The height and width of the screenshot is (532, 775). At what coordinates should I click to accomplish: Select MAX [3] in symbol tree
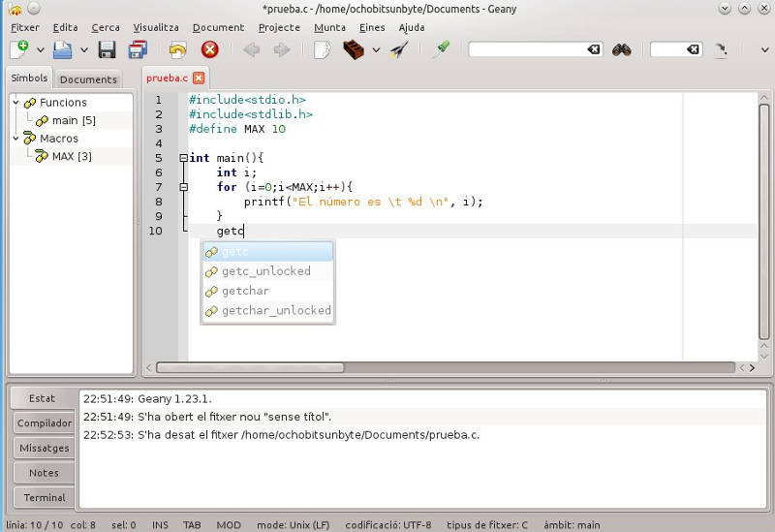pyautogui.click(x=72, y=156)
